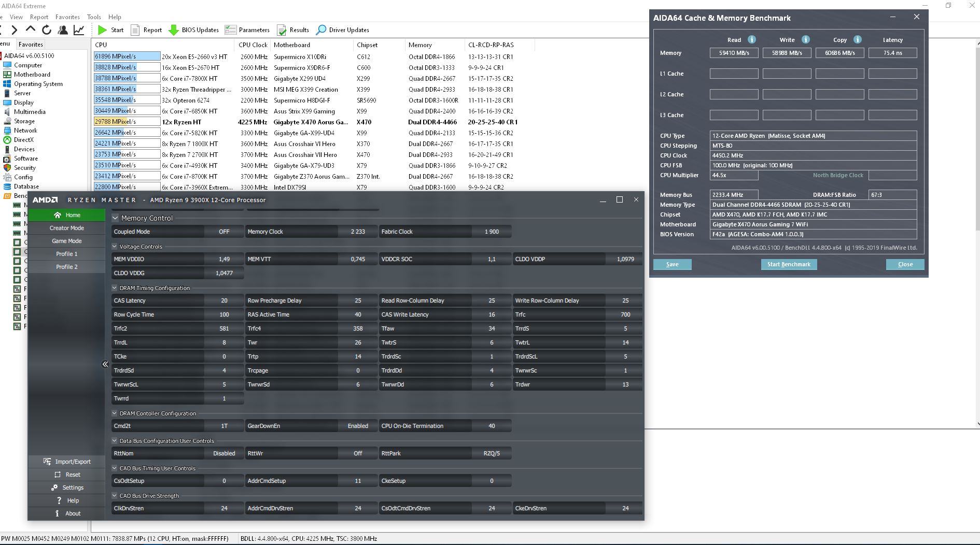This screenshot has height=545, width=980.
Task: Select Motherboard in the AIDA64 tree
Action: coord(32,75)
